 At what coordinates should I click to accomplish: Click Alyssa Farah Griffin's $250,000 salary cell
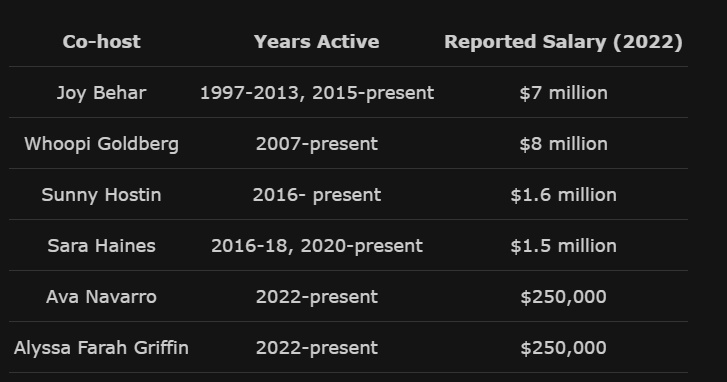click(563, 348)
